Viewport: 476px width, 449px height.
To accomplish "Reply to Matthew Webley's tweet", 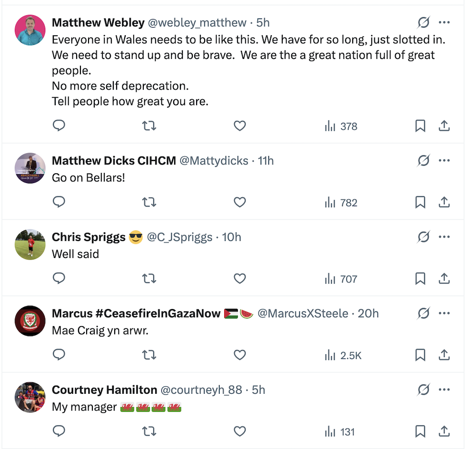I will (x=59, y=126).
